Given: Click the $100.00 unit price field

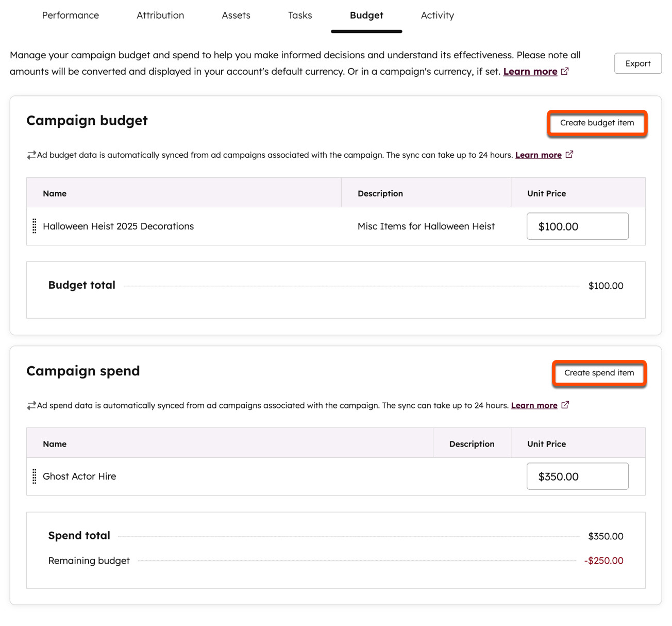Looking at the screenshot, I should 577,226.
